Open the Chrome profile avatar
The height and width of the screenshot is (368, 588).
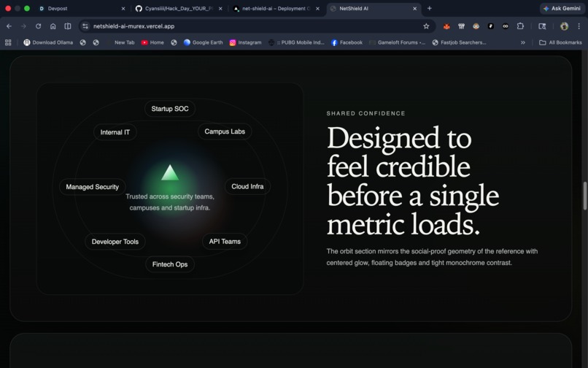564,26
